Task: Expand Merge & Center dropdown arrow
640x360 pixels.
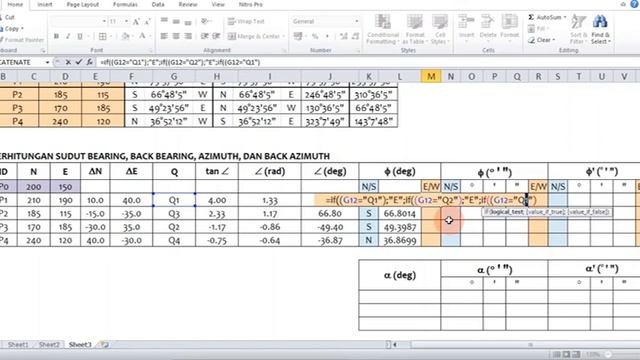Action: coord(284,36)
